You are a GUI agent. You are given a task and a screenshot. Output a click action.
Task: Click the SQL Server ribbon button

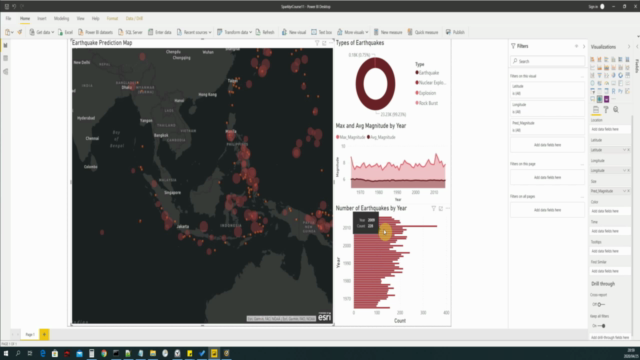tap(130, 32)
